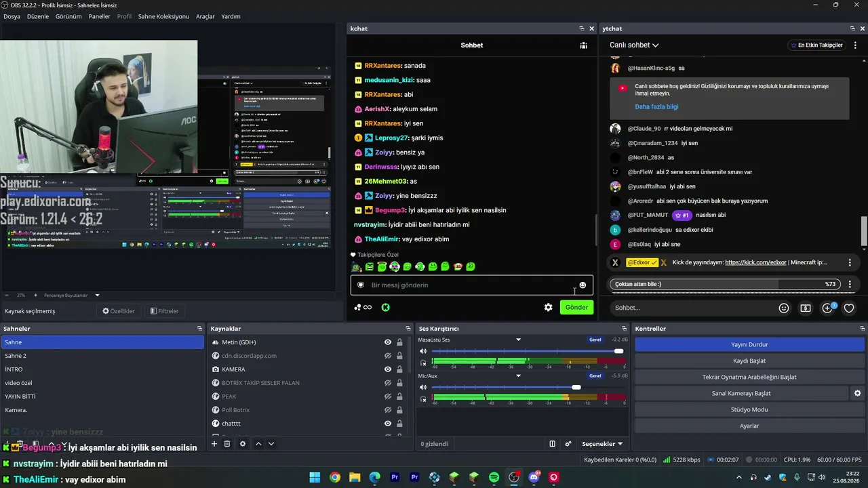This screenshot has height=488, width=868.
Task: Click the YouTube Sohbet input field
Action: point(690,308)
